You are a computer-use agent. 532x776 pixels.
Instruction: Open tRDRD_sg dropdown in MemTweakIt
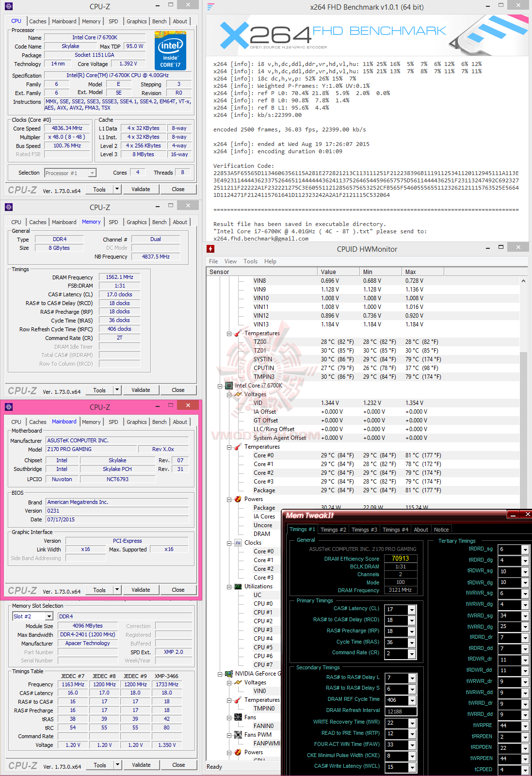pyautogui.click(x=525, y=550)
